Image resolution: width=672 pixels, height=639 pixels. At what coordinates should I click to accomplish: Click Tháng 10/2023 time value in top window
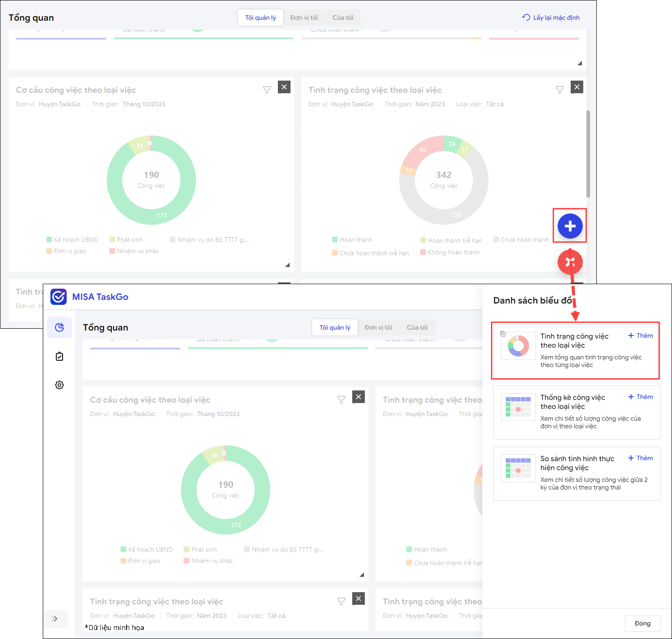click(144, 104)
